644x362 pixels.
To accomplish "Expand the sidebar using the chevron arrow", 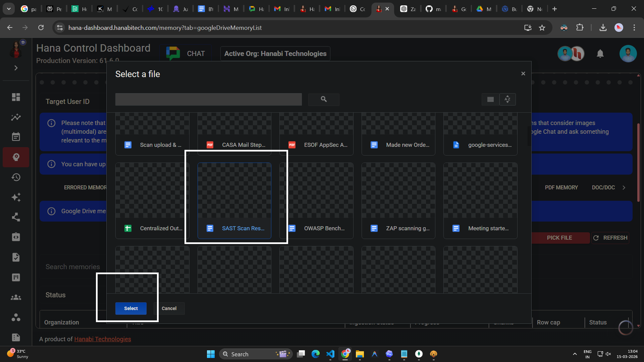I will click(16, 68).
